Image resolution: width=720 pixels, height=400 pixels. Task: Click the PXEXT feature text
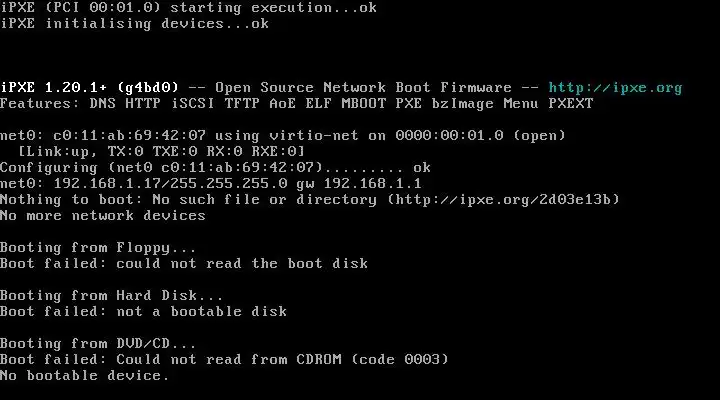point(571,103)
